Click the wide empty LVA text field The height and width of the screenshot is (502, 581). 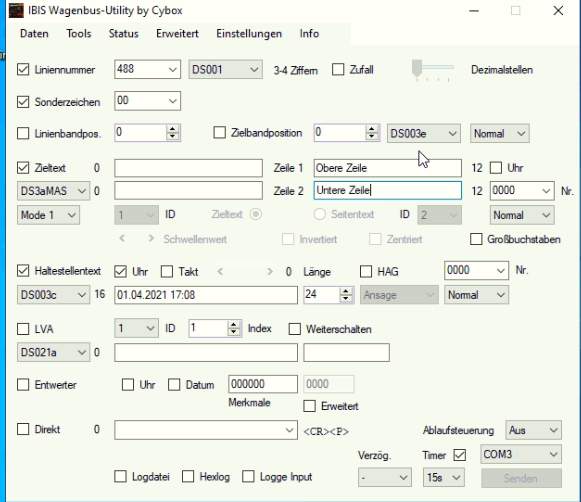tap(206, 352)
